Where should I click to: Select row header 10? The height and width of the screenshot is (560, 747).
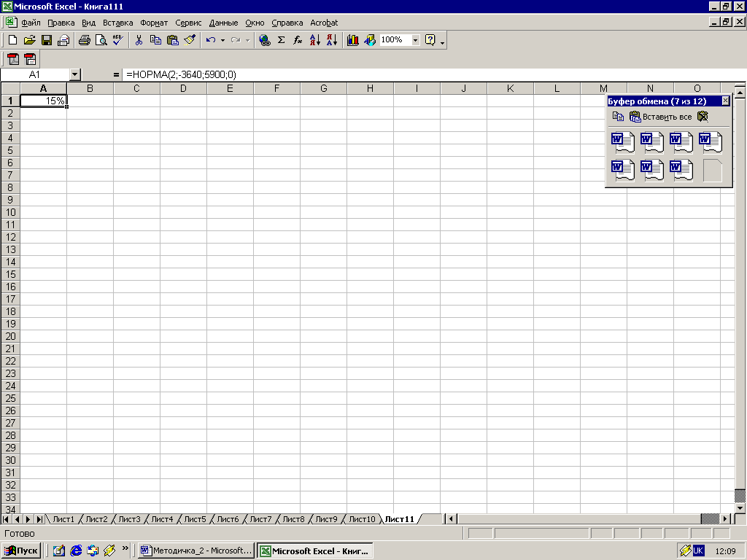[10, 212]
